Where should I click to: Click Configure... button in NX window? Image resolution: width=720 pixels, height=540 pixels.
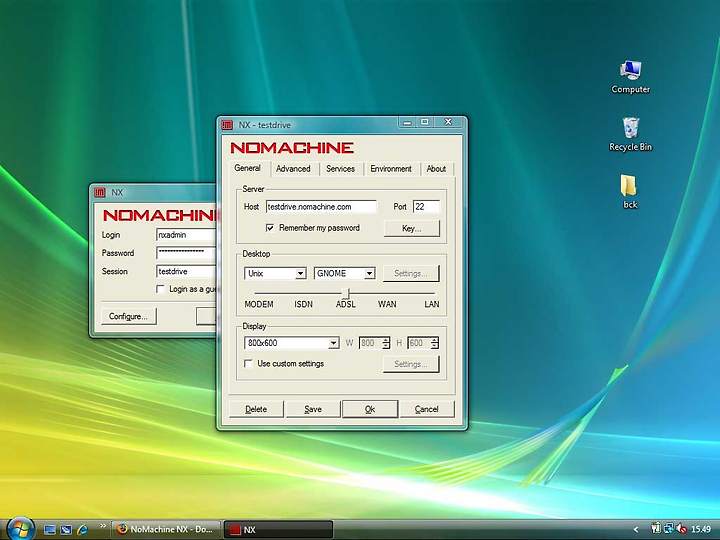click(128, 316)
